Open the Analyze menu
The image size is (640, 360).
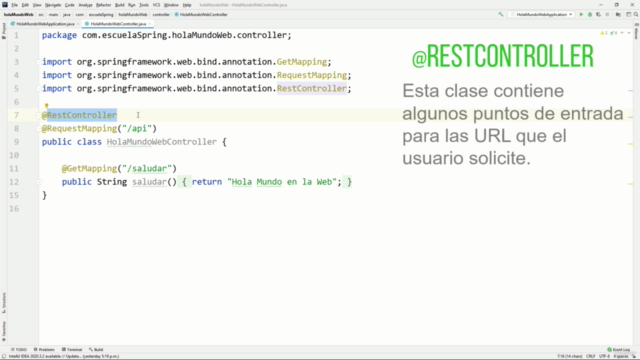coord(85,5)
